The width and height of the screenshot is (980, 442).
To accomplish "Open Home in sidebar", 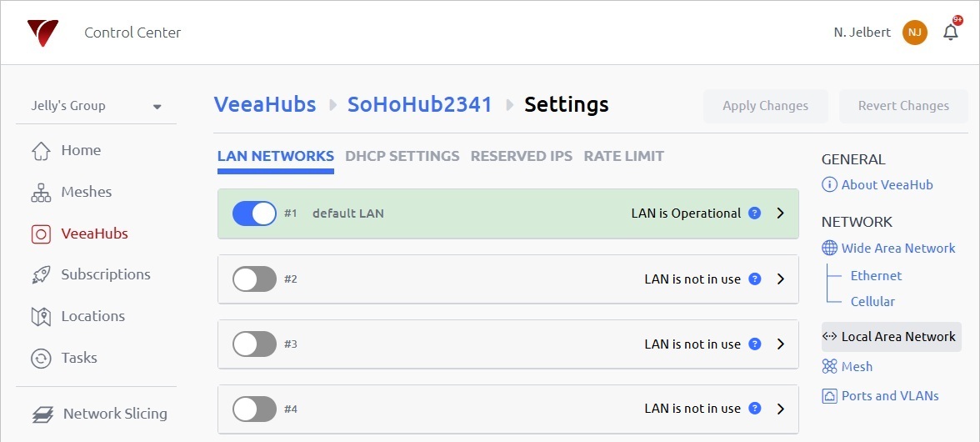I will (81, 151).
